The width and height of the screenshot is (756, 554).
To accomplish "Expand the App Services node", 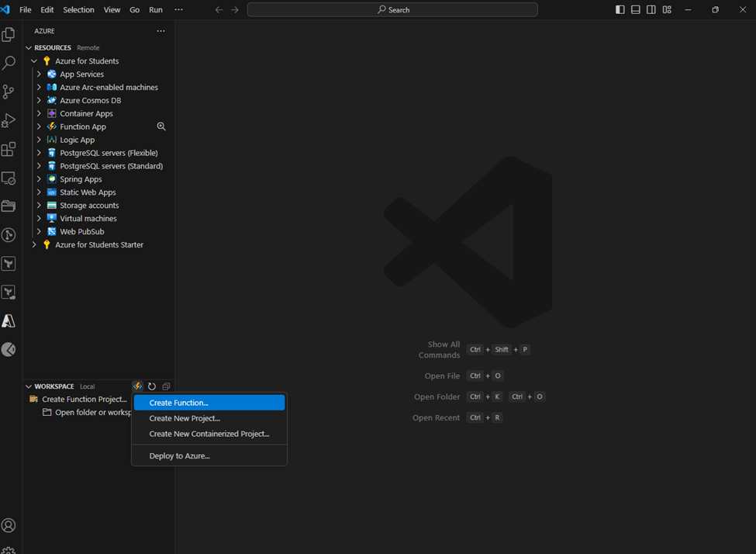I will point(39,74).
